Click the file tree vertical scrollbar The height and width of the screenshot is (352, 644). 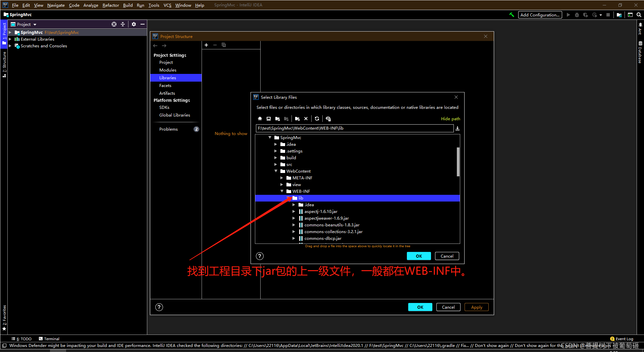coord(458,162)
